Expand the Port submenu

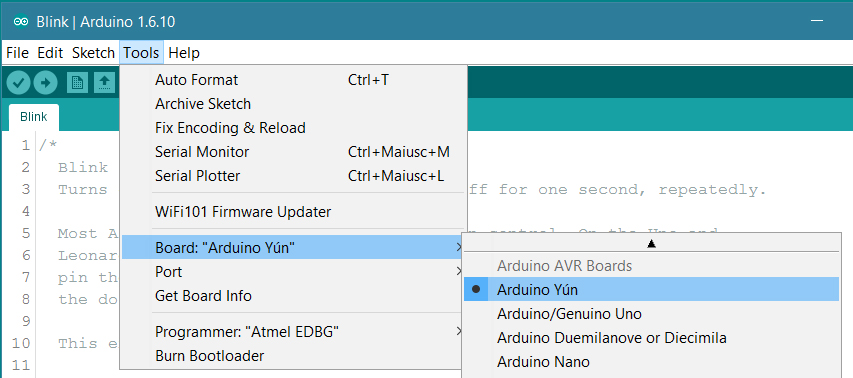[293, 271]
